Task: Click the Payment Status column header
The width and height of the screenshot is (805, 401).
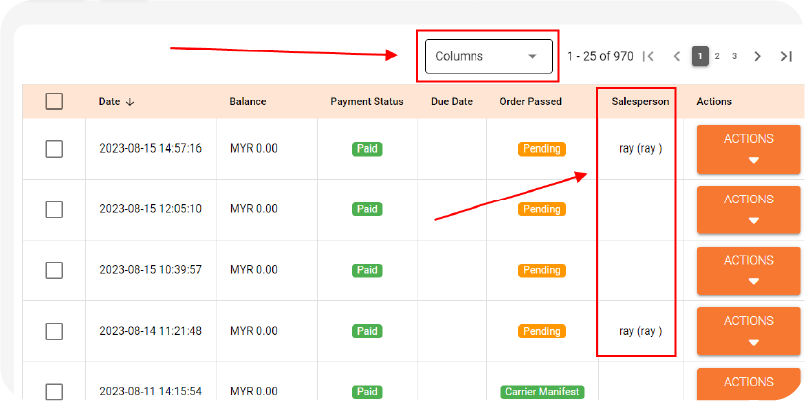Action: pos(367,102)
